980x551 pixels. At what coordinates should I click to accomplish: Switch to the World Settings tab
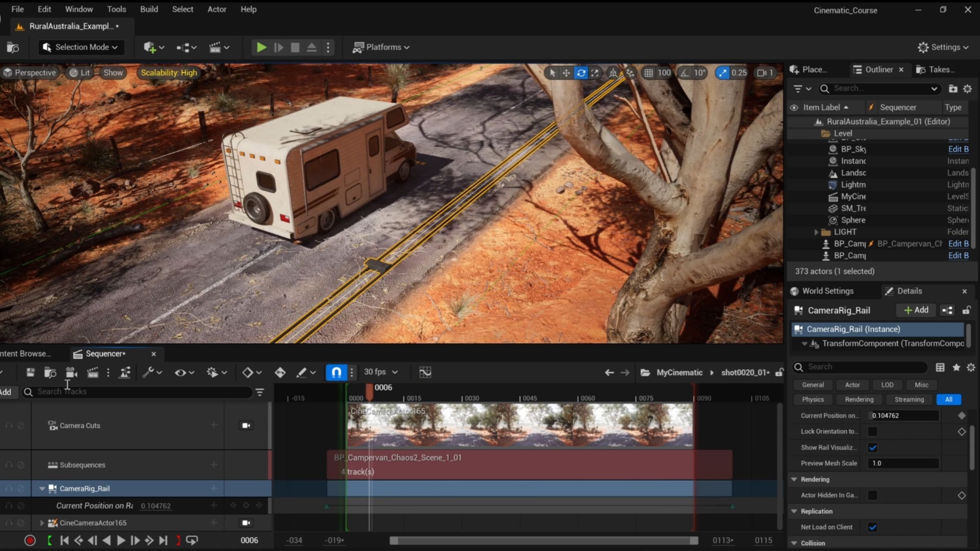827,291
